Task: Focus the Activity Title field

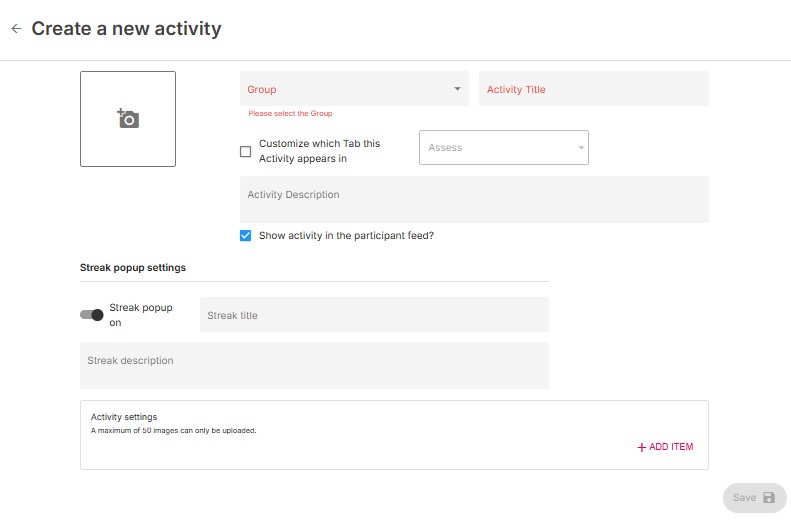Action: tap(593, 89)
